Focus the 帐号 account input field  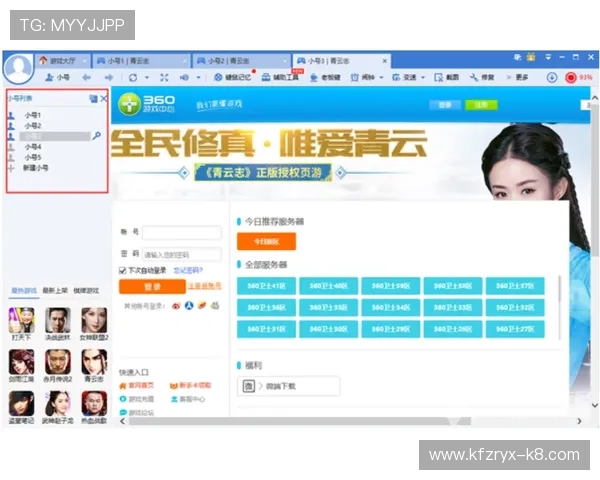182,232
